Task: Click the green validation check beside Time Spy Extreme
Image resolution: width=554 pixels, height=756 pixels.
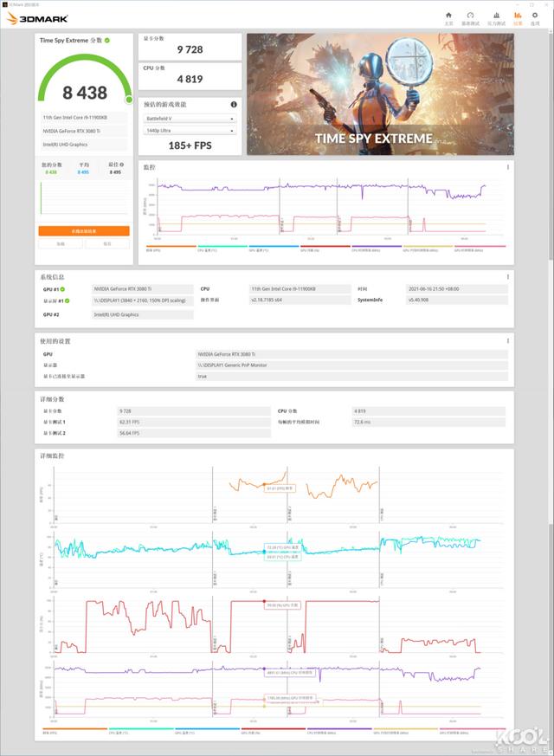Action: click(107, 41)
